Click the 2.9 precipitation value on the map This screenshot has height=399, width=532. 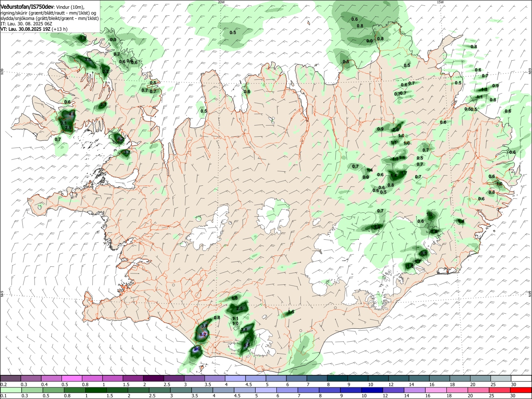[x=69, y=128]
